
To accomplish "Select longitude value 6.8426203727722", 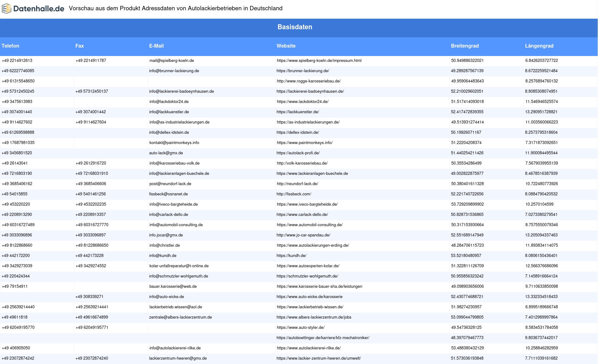I will click(x=542, y=61).
